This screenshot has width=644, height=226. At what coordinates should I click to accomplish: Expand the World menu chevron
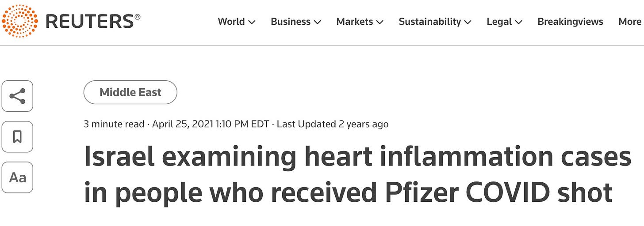(252, 22)
